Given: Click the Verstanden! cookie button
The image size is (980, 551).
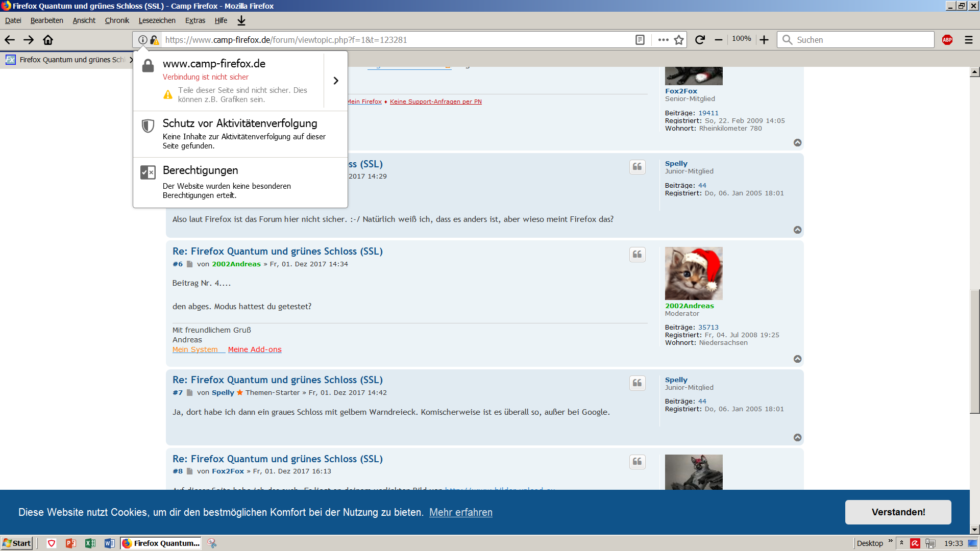Looking at the screenshot, I should click(898, 512).
